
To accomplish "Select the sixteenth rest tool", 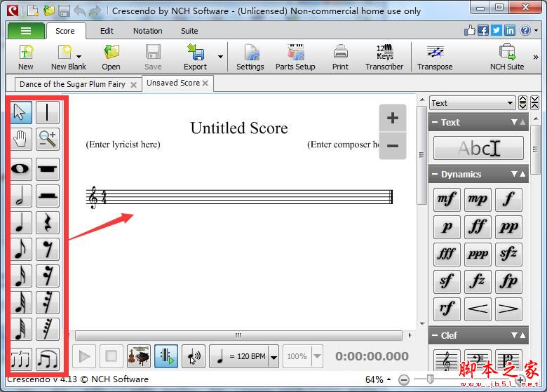I will click(x=48, y=276).
